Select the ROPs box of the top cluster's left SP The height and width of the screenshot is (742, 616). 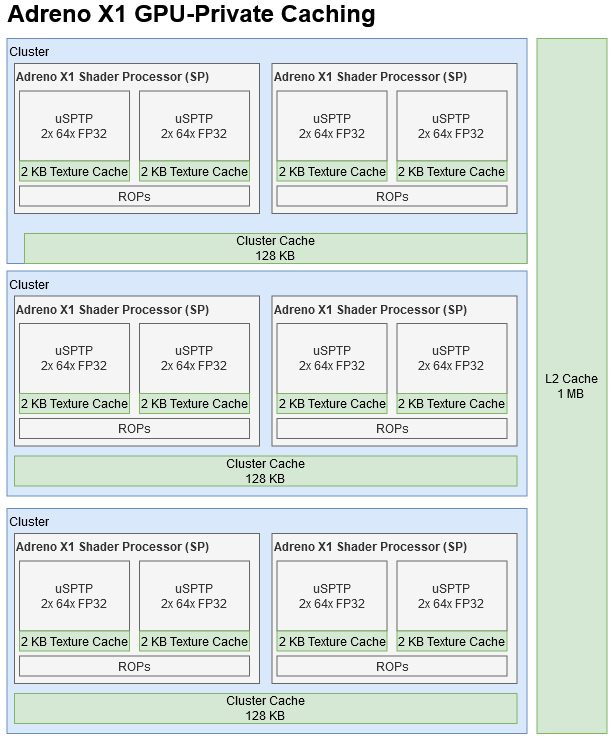pos(134,196)
